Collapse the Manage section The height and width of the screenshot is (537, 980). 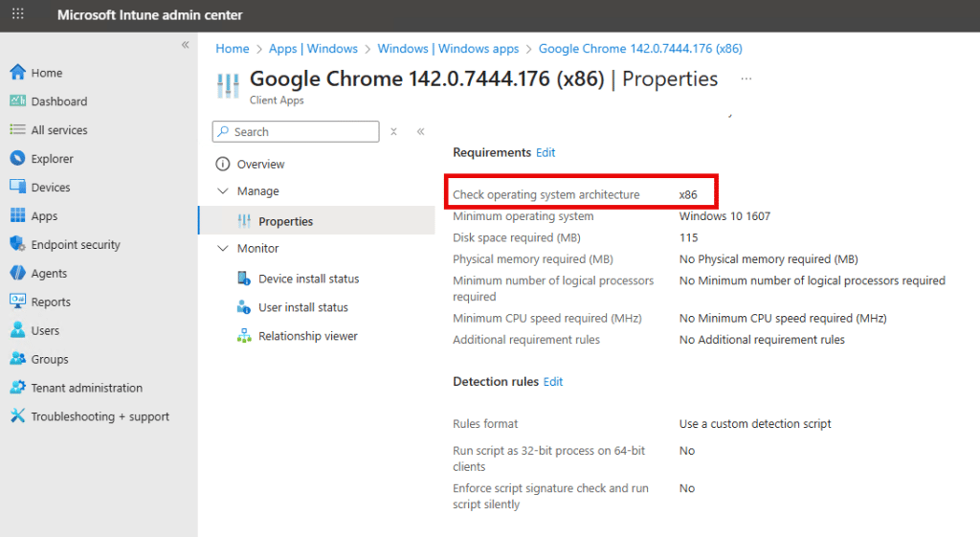[223, 191]
